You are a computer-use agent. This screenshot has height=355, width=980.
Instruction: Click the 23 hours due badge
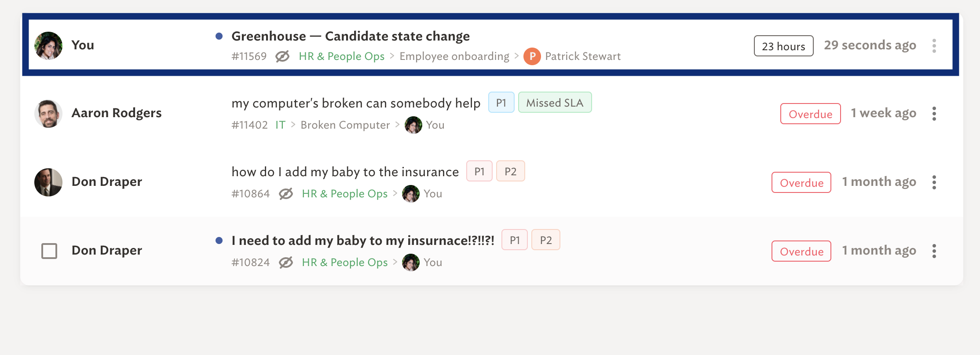[x=783, y=46]
